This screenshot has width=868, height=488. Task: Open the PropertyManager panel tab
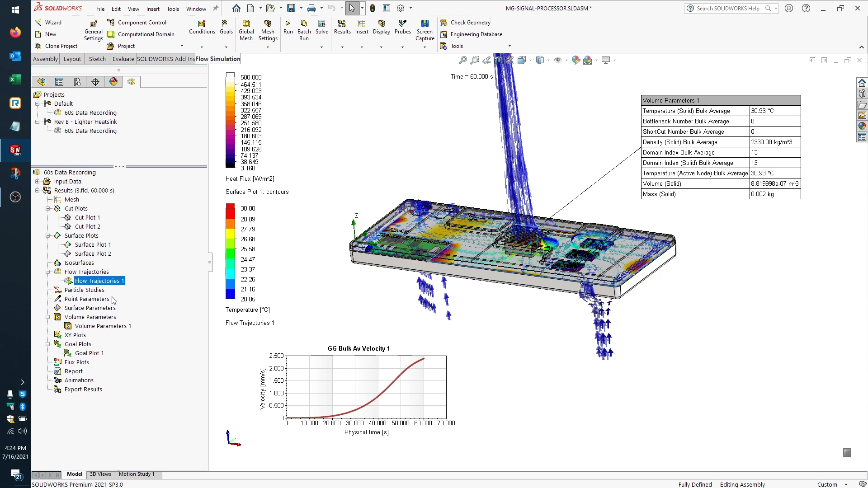coord(59,81)
